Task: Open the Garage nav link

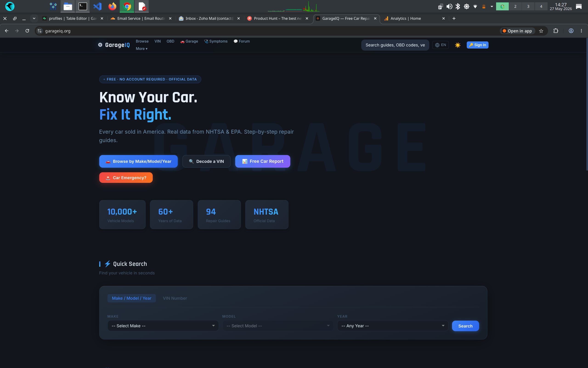Action: [x=189, y=41]
